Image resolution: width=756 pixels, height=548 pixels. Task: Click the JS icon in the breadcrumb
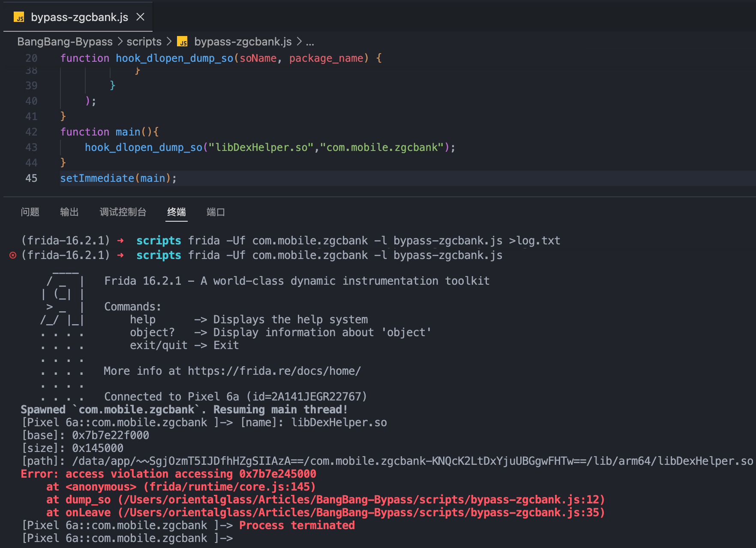(x=183, y=42)
